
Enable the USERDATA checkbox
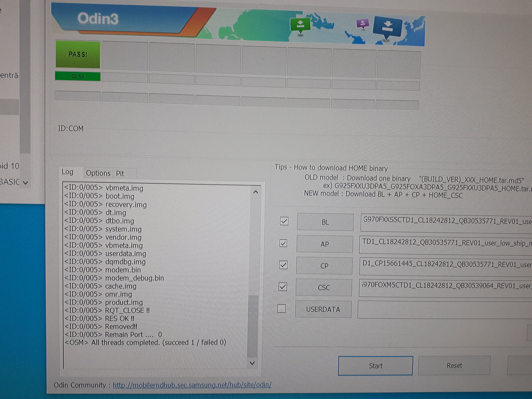[x=282, y=308]
